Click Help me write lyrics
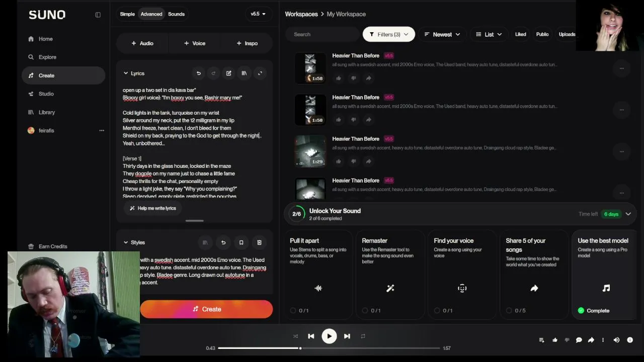This screenshot has height=362, width=644. pyautogui.click(x=153, y=208)
